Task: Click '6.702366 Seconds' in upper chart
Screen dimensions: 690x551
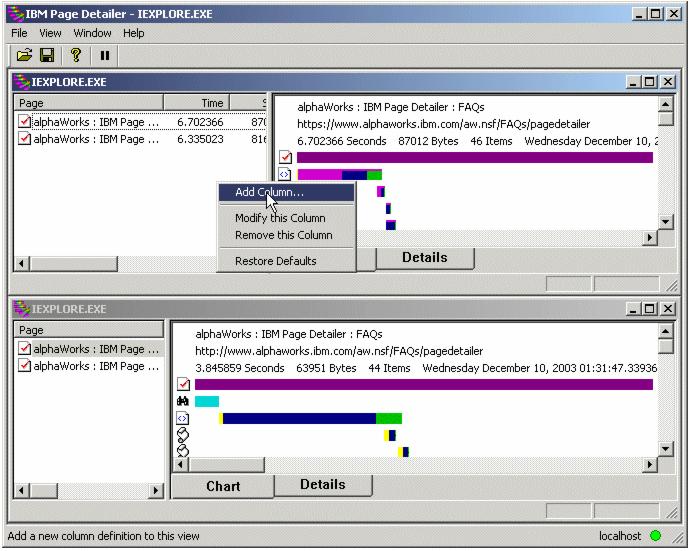Action: [341, 141]
